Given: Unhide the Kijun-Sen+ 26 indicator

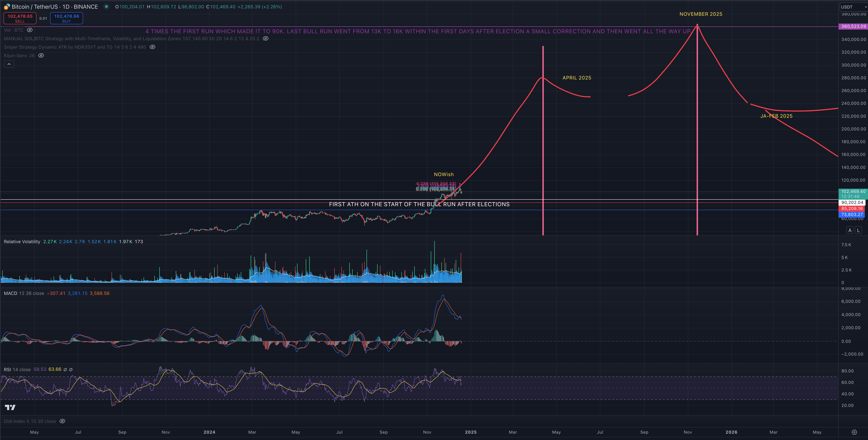Looking at the screenshot, I should point(41,56).
